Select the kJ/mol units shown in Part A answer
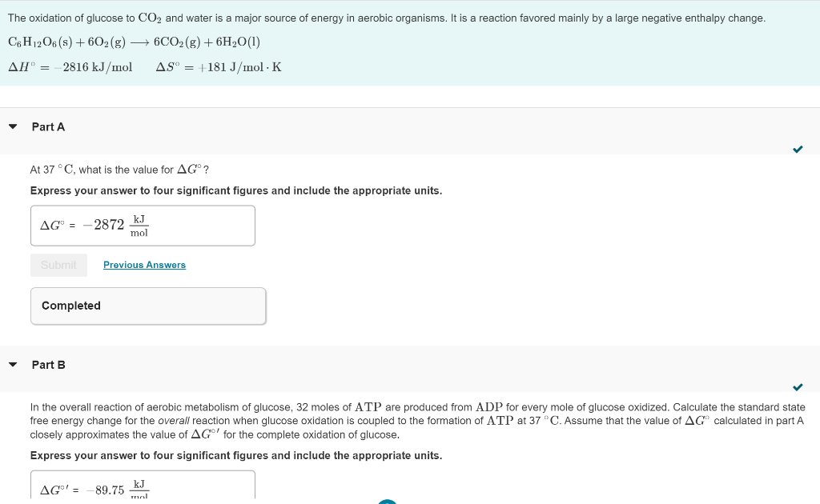Screen dimensions: 820x504 [138, 226]
